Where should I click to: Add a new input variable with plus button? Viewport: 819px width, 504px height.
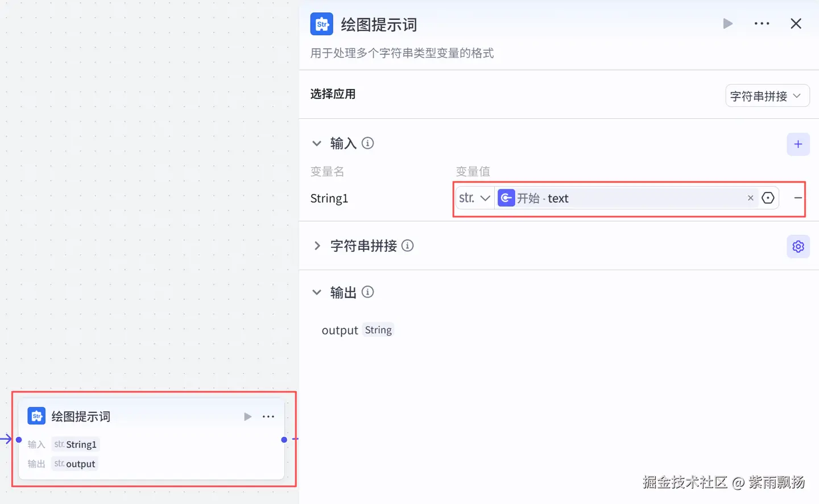click(x=798, y=144)
